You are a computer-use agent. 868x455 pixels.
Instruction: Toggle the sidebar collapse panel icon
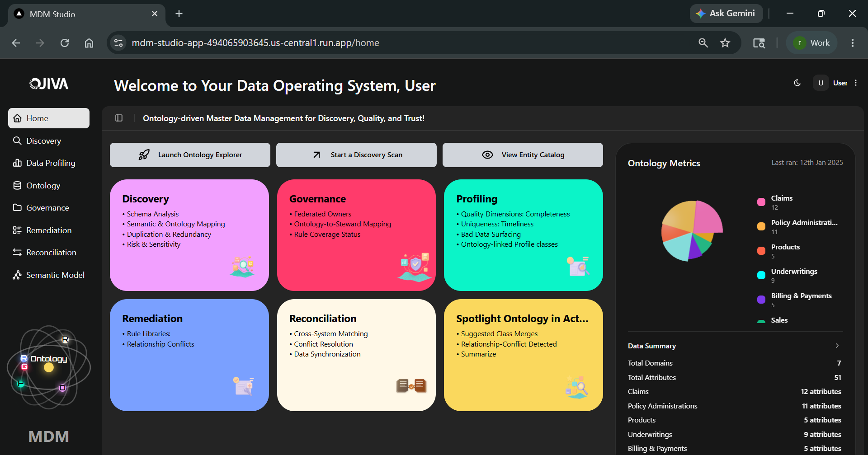click(119, 118)
